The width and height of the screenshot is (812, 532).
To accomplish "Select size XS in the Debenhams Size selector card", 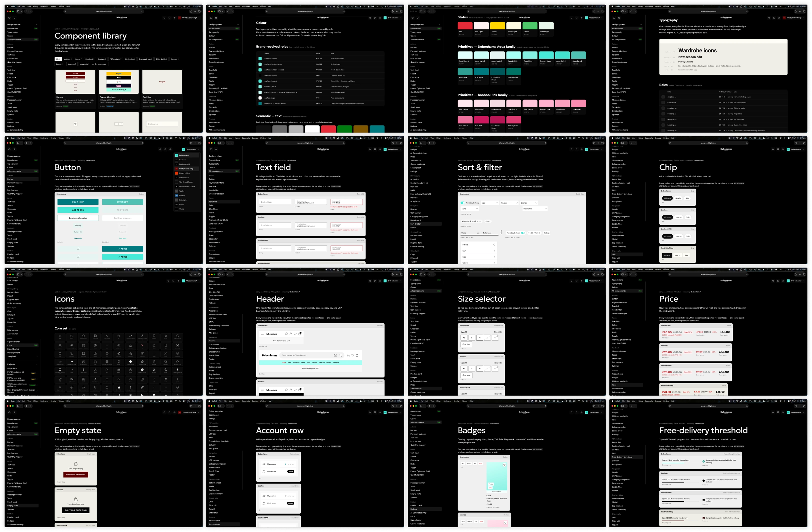I will 464,337.
